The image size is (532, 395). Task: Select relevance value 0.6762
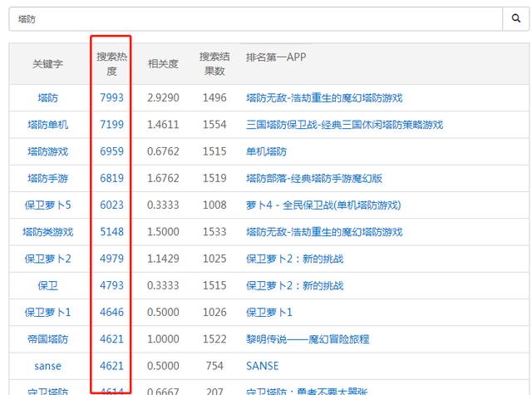click(163, 151)
